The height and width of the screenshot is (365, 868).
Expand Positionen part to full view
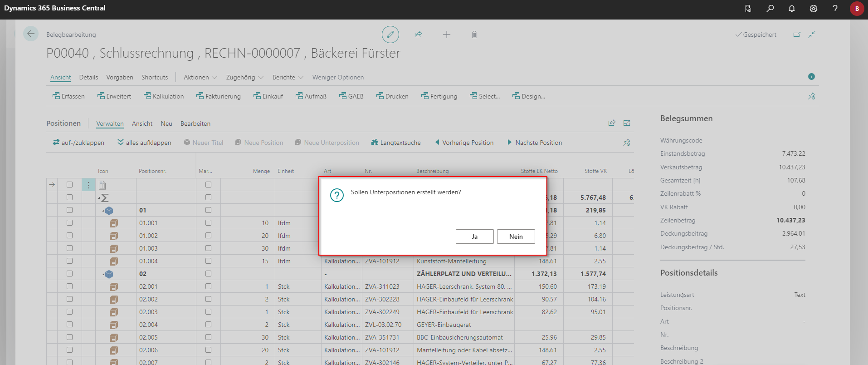(x=627, y=123)
